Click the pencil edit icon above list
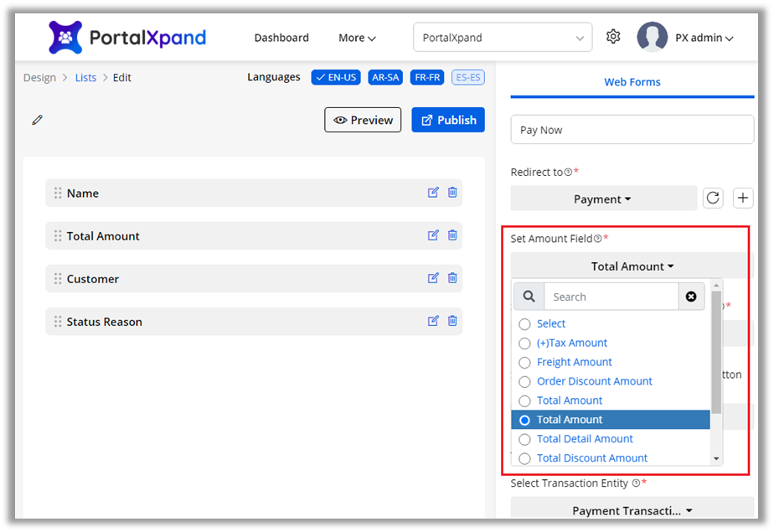This screenshot has width=774, height=532. coord(37,120)
